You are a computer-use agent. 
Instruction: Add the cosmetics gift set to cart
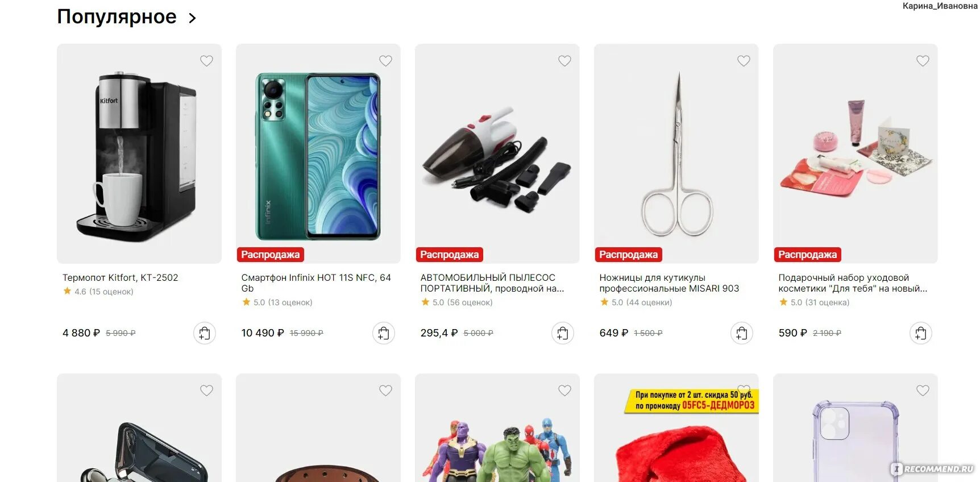coord(921,333)
